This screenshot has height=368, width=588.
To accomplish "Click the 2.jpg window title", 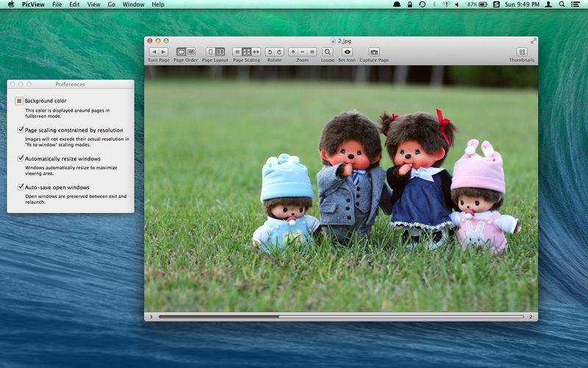I will (344, 41).
